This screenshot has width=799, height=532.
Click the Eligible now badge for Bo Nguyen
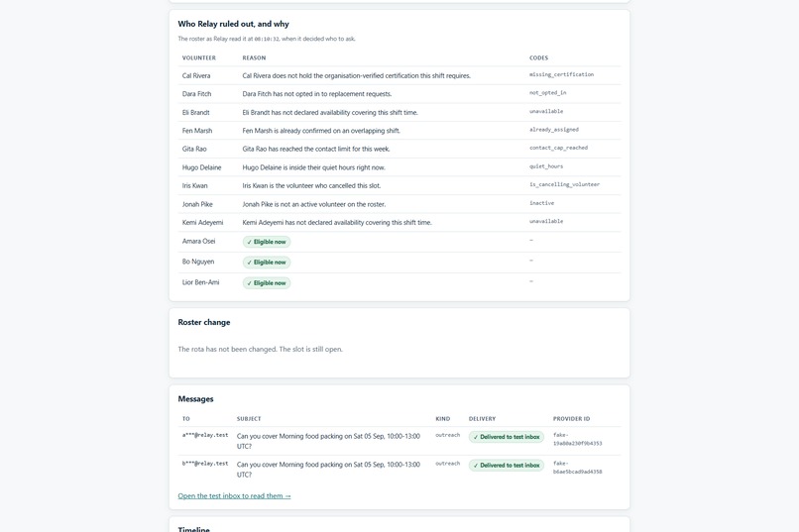pos(267,263)
